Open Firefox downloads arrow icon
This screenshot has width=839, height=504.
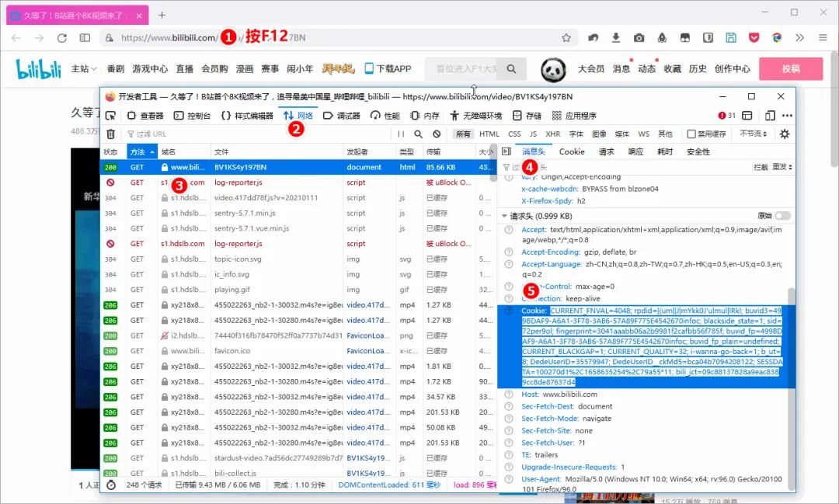coord(616,37)
